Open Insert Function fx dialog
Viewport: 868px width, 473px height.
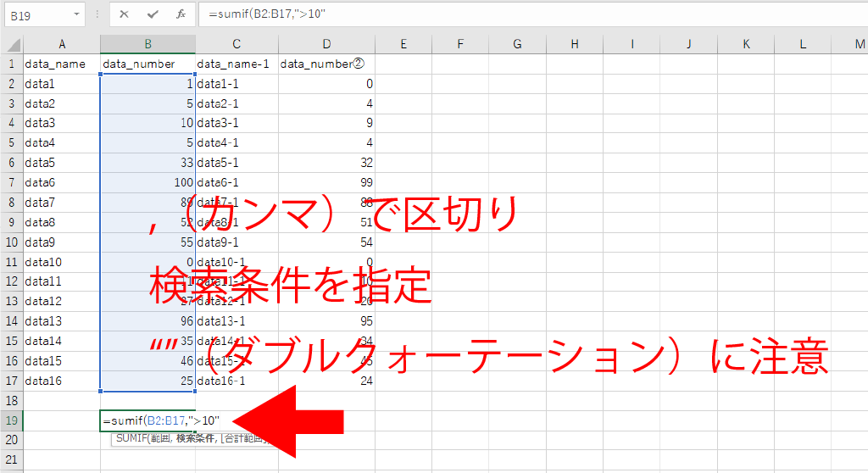pos(181,14)
